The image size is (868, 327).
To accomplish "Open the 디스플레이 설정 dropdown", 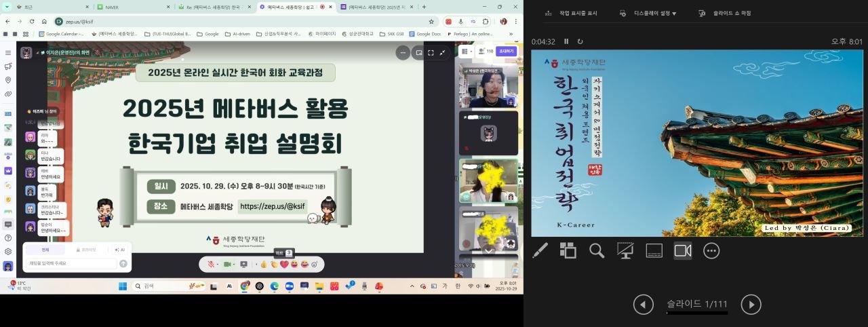I will coord(649,13).
